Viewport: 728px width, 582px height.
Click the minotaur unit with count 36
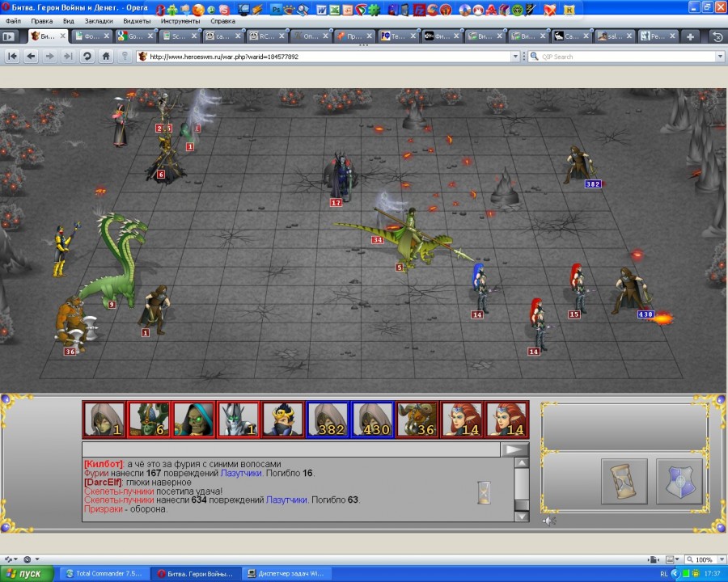[x=74, y=324]
